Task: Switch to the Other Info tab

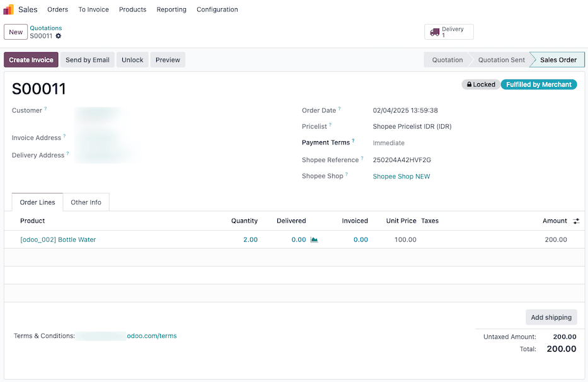Action: (x=86, y=202)
